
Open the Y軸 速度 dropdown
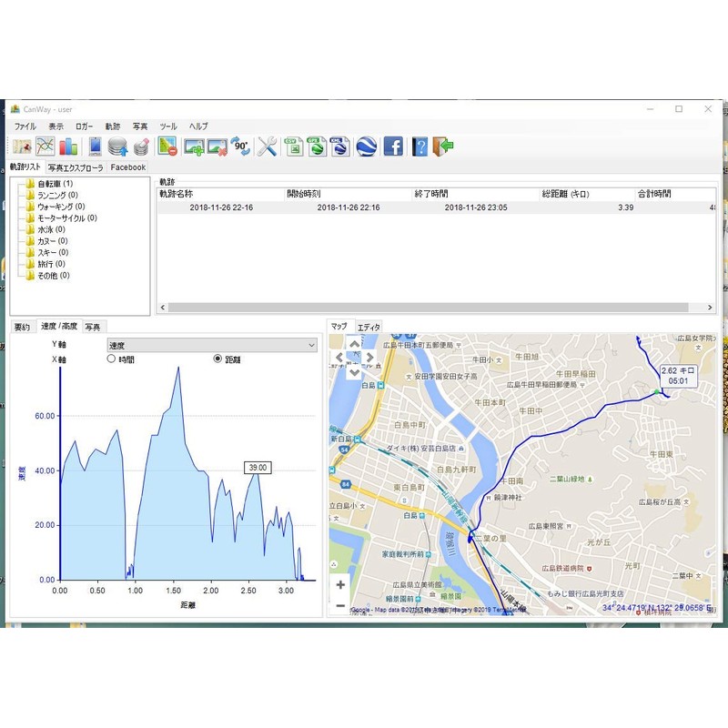tap(211, 346)
